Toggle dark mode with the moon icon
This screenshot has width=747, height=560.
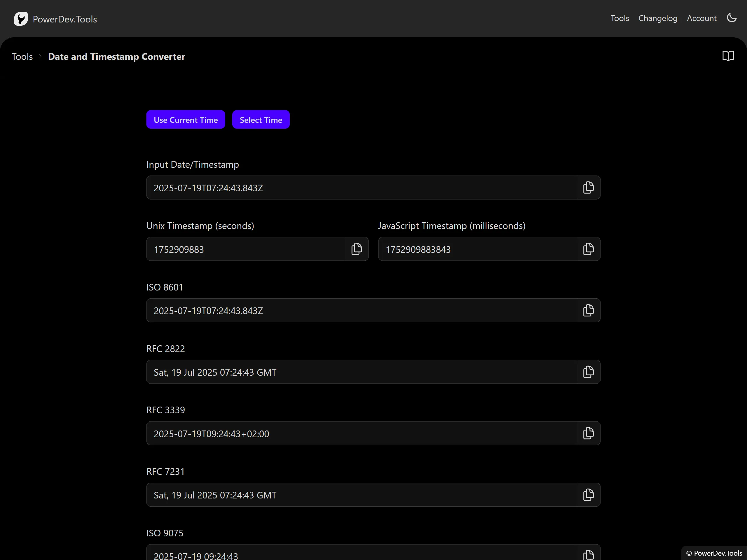732,18
